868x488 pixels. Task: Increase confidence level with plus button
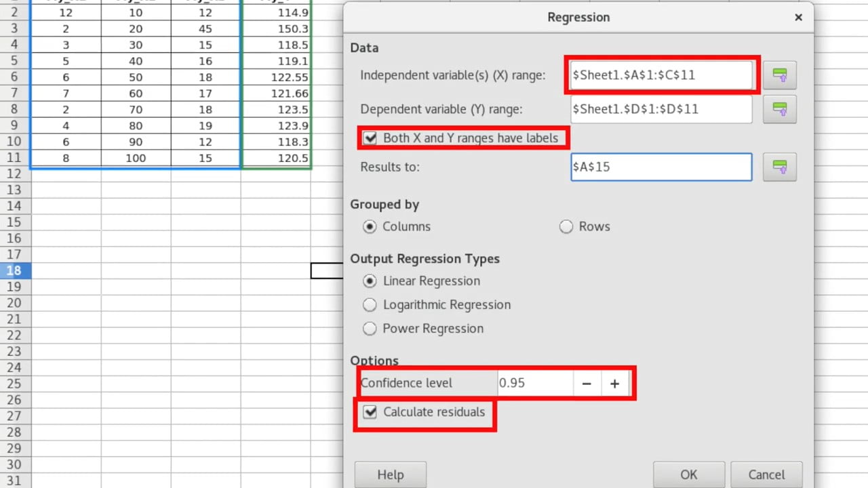pyautogui.click(x=614, y=384)
